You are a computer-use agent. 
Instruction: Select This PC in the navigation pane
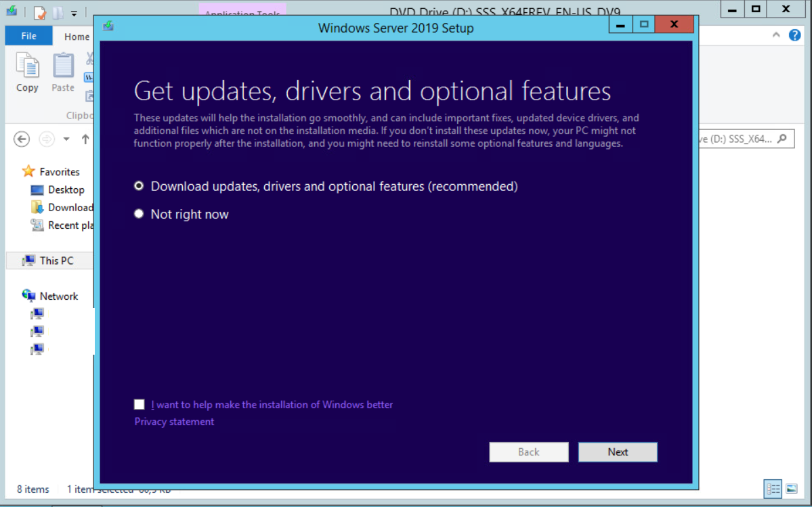(56, 261)
